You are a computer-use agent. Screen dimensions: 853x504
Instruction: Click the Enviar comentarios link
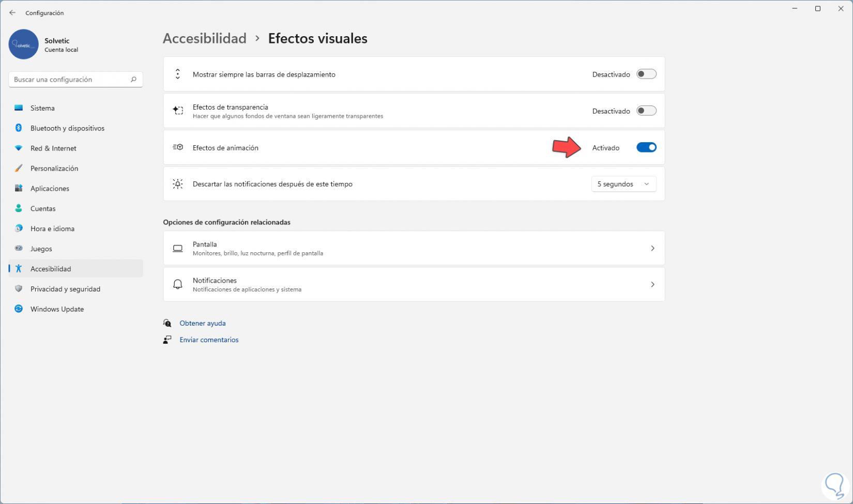(209, 340)
